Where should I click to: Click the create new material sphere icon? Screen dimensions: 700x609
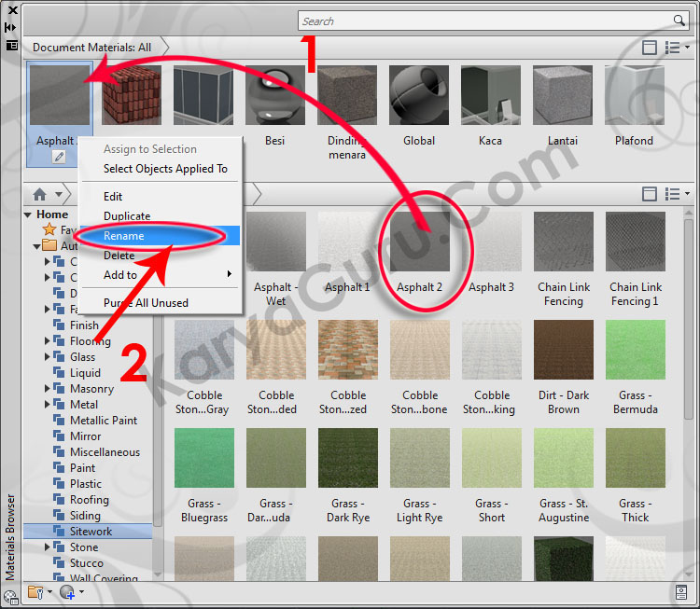pyautogui.click(x=67, y=591)
